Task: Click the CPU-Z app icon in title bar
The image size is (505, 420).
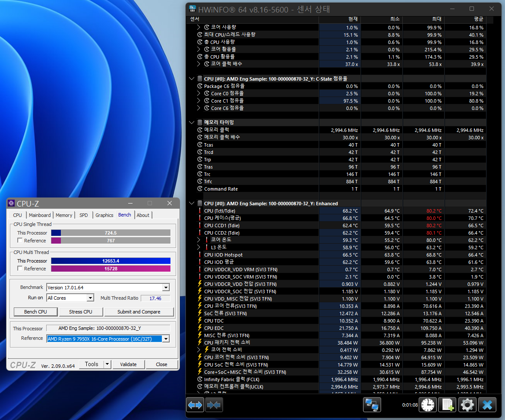Action: (x=11, y=203)
